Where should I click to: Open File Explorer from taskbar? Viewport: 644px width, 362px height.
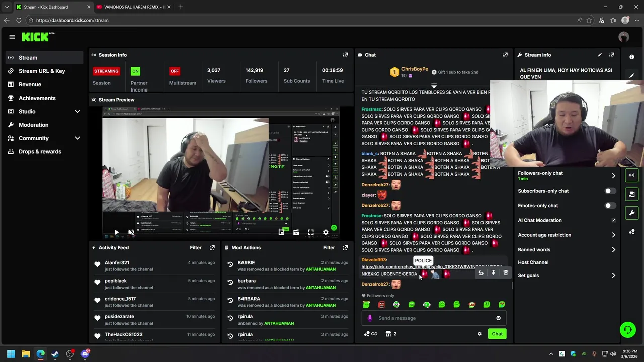point(26,354)
